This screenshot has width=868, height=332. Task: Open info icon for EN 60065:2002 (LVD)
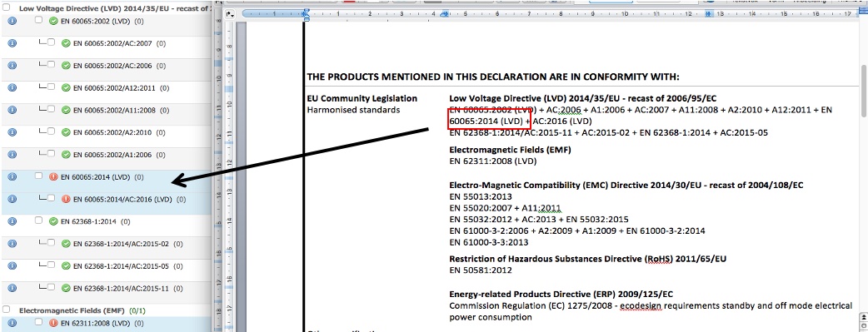point(12,21)
